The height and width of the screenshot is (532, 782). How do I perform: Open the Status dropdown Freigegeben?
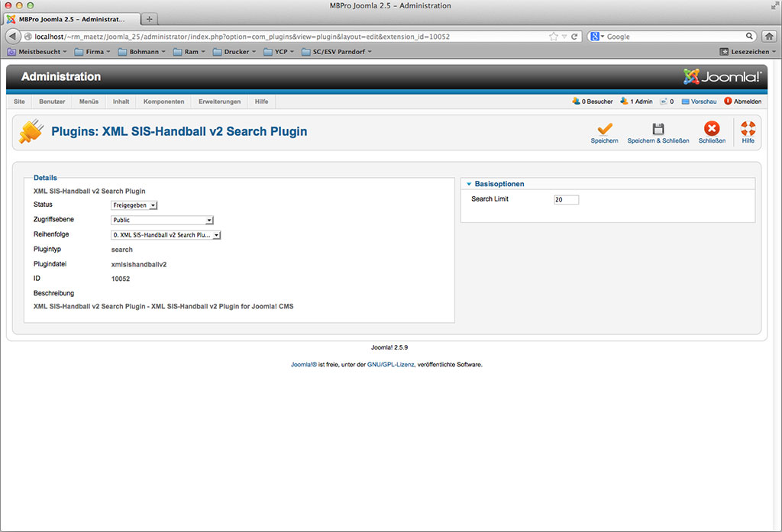pyautogui.click(x=134, y=205)
